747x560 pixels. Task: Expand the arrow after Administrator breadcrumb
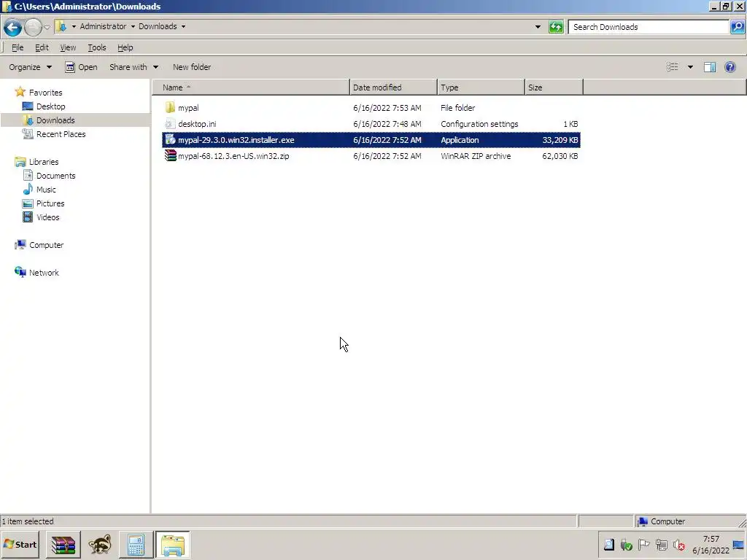(133, 27)
